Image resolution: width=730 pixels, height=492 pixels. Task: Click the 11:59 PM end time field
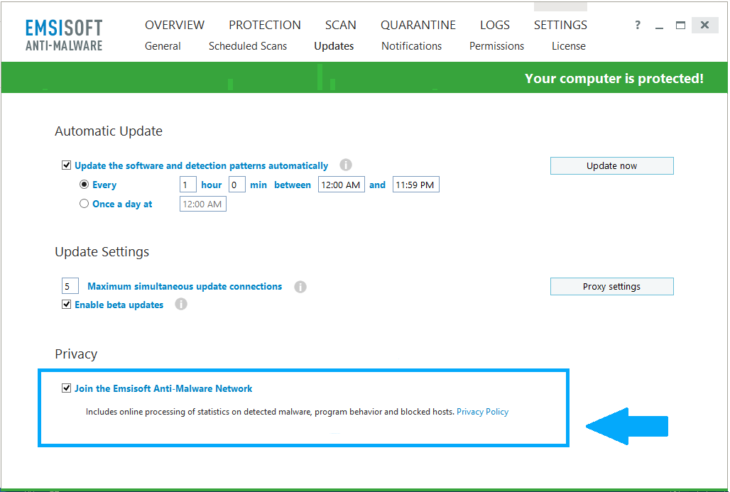click(x=415, y=185)
